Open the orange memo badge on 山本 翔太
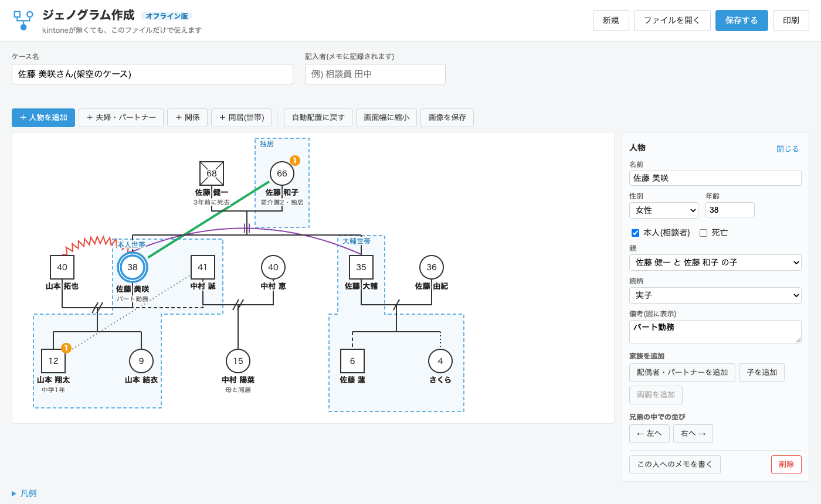The image size is (821, 504). (66, 348)
